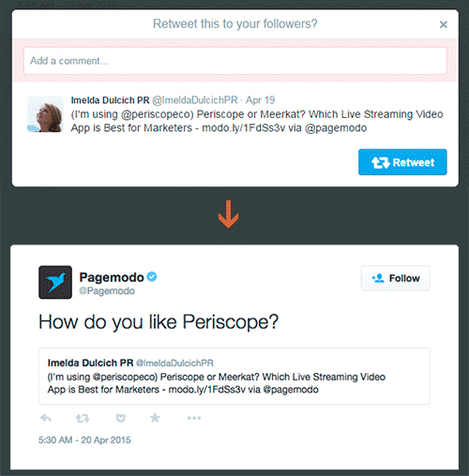The image size is (469, 476).
Task: Follow the Pagemodo account
Action: click(396, 278)
